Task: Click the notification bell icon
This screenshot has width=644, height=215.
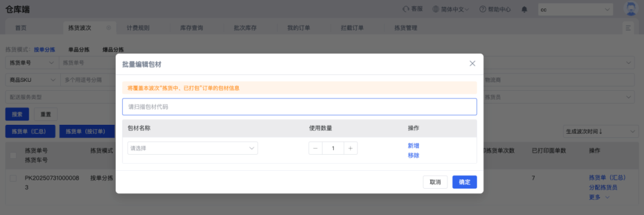Action: 524,10
